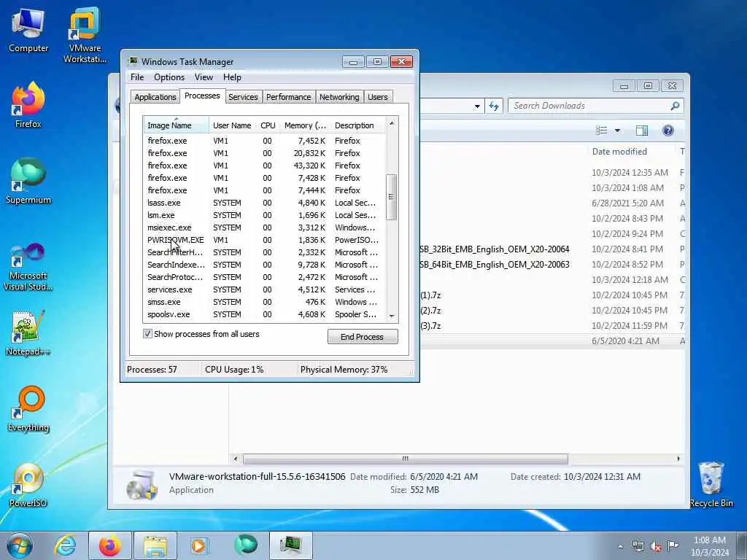Switch to Firefox in the taskbar
This screenshot has height=560, width=747.
[109, 545]
